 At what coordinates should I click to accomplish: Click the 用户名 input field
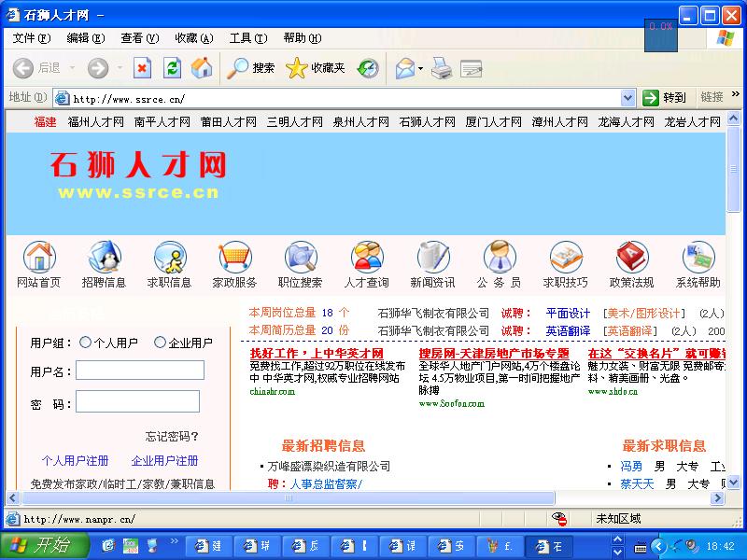point(140,370)
